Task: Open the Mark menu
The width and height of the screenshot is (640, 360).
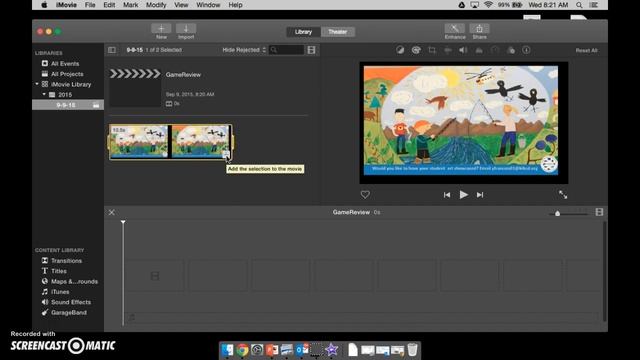Action: 131,5
